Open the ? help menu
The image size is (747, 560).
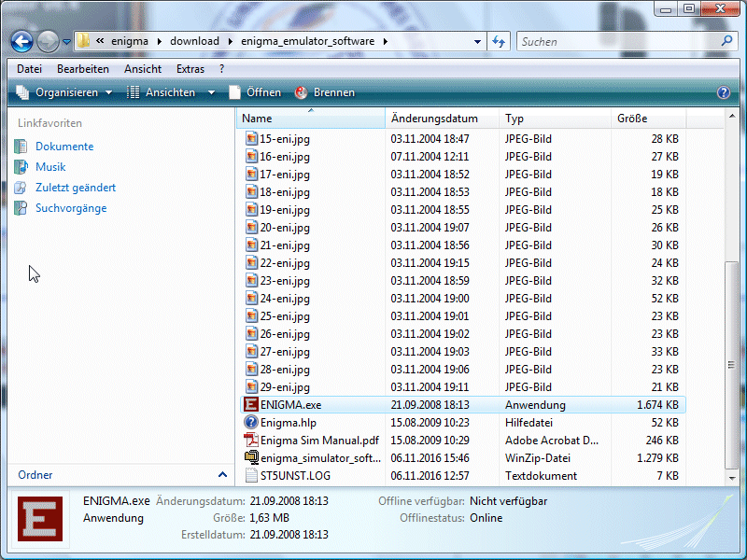click(x=221, y=69)
